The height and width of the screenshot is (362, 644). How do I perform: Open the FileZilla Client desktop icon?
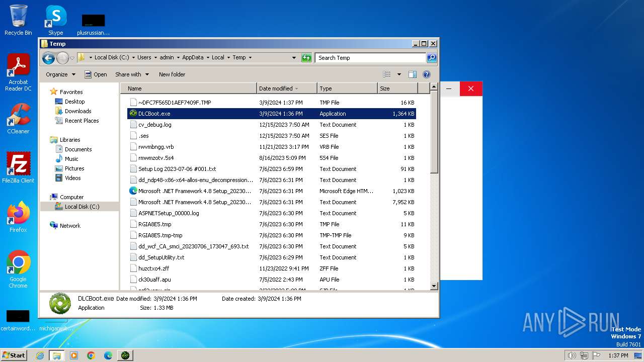18,168
